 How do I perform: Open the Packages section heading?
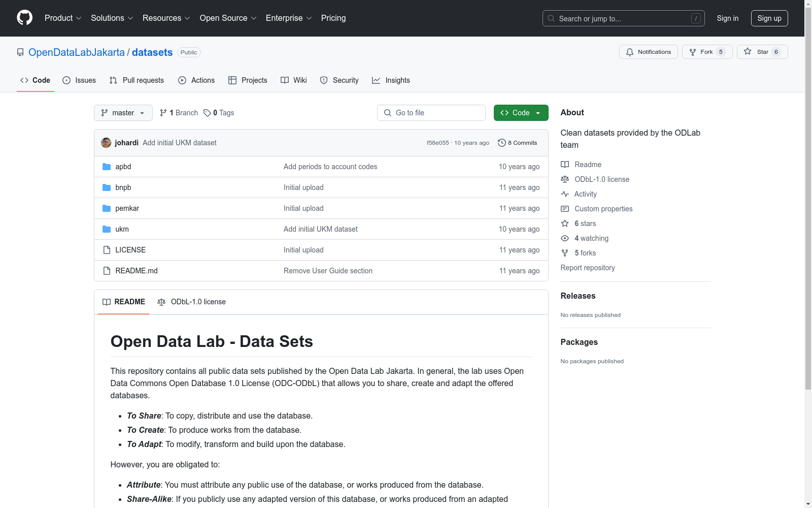click(579, 342)
